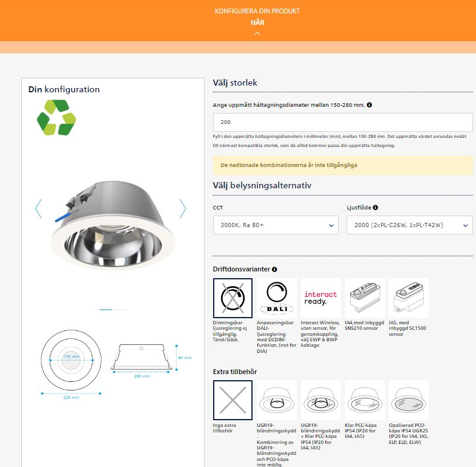Click the side-view dimension drawing with 94 mm
This screenshot has height=467, width=476.
(x=151, y=361)
